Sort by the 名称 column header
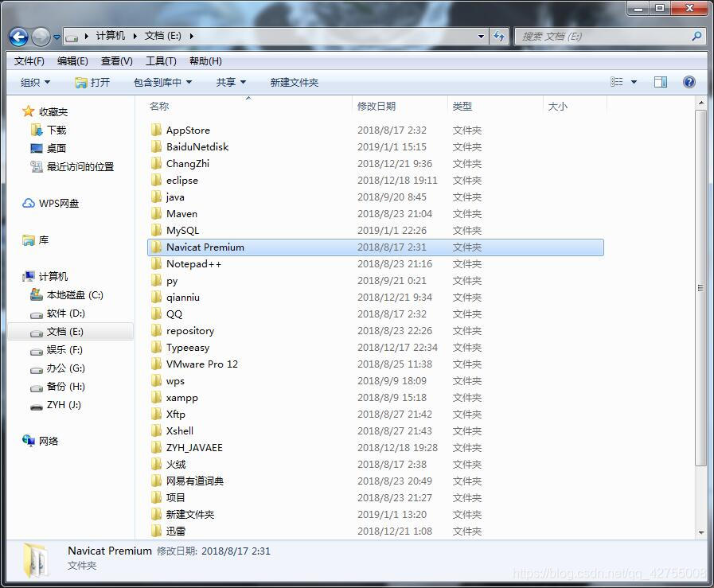 tap(249, 106)
